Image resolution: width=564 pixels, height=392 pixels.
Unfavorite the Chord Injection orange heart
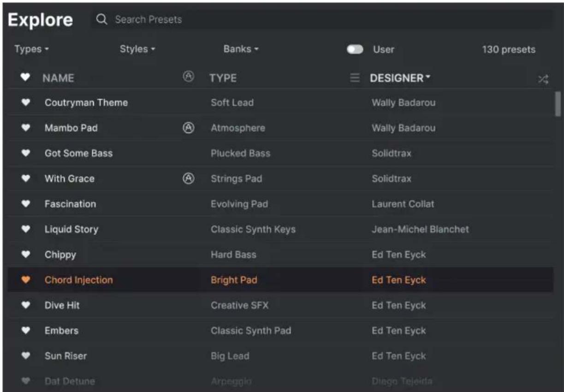point(26,280)
